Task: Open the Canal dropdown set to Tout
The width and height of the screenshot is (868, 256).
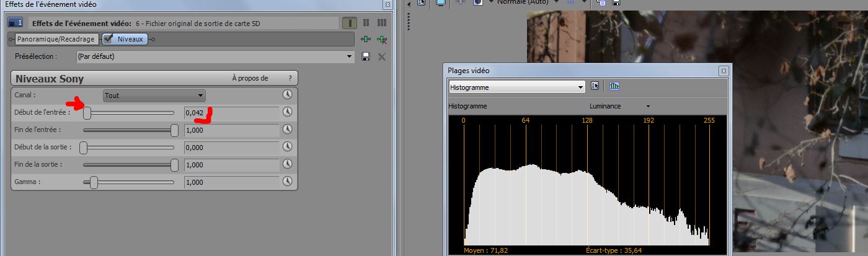Action: point(154,95)
